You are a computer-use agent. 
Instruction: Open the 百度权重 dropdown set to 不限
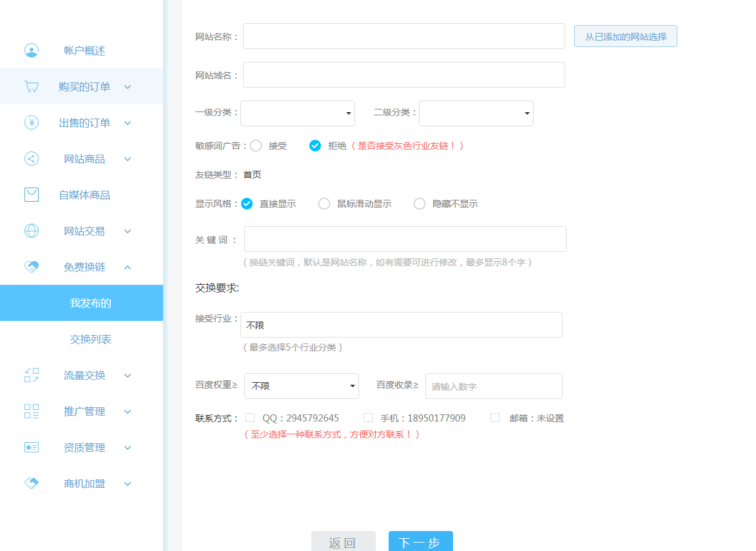tap(302, 386)
